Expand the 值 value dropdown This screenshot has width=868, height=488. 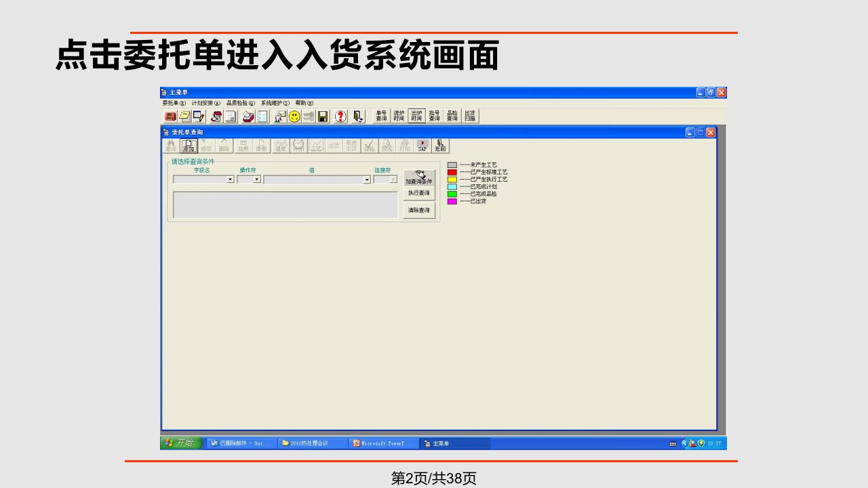pos(367,180)
